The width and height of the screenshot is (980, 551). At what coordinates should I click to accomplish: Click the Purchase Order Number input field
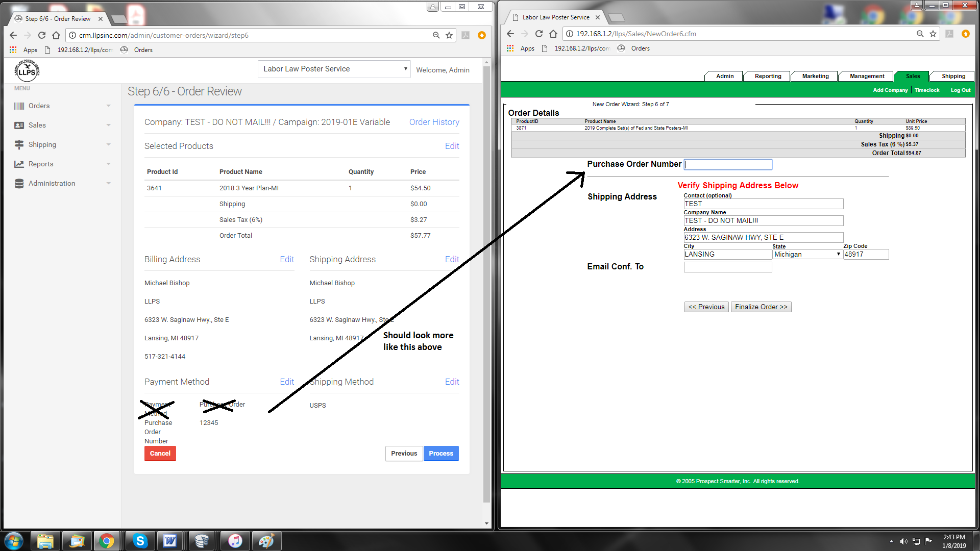click(728, 164)
